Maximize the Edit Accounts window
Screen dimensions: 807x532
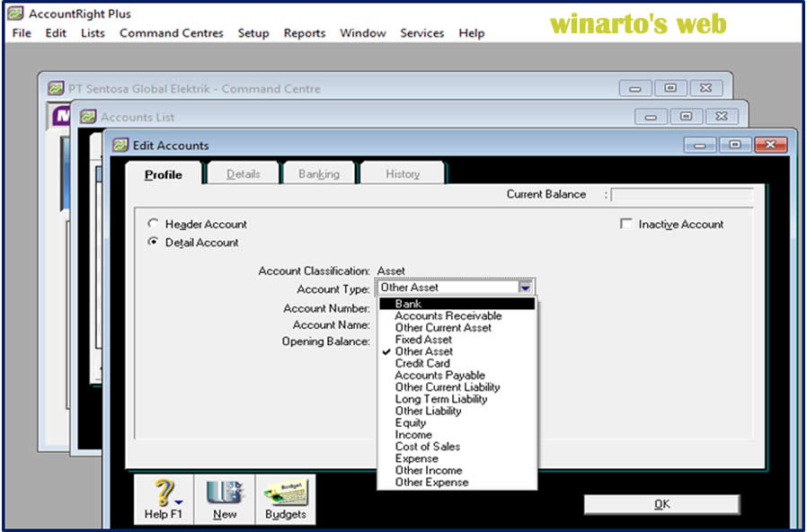[735, 145]
